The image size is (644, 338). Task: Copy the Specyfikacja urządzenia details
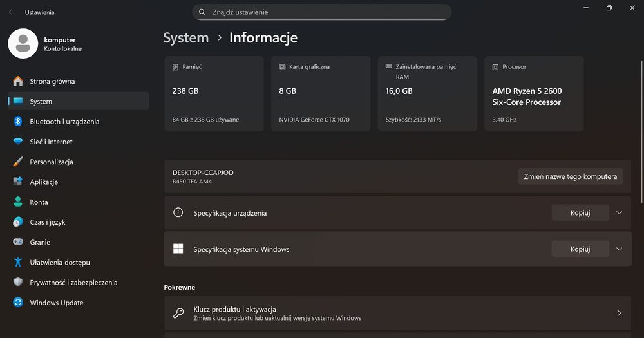click(x=580, y=212)
